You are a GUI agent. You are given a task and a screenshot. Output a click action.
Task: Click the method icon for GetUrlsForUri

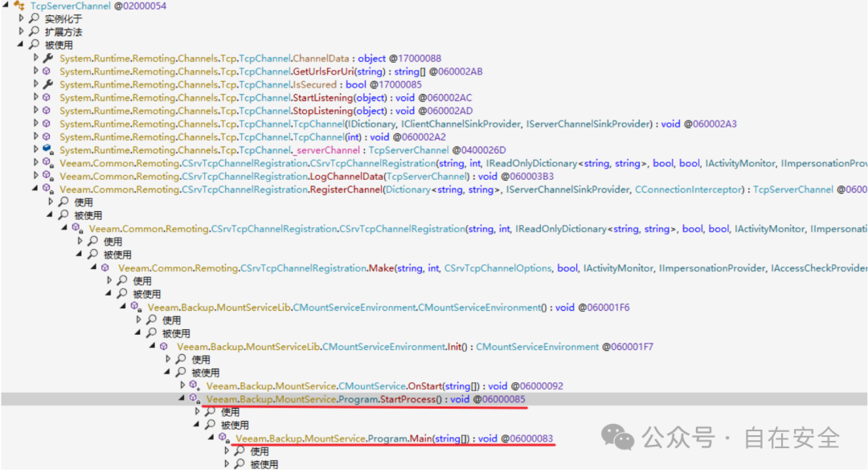click(47, 71)
